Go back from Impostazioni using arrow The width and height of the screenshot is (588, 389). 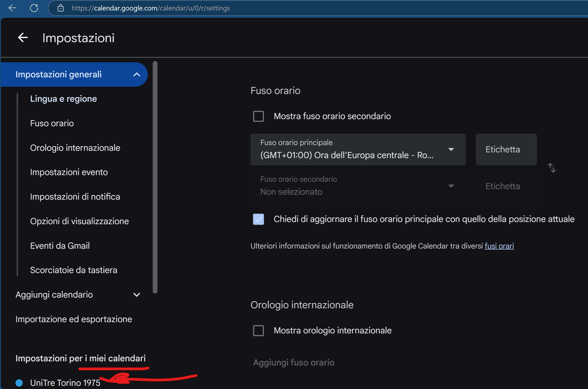click(23, 38)
